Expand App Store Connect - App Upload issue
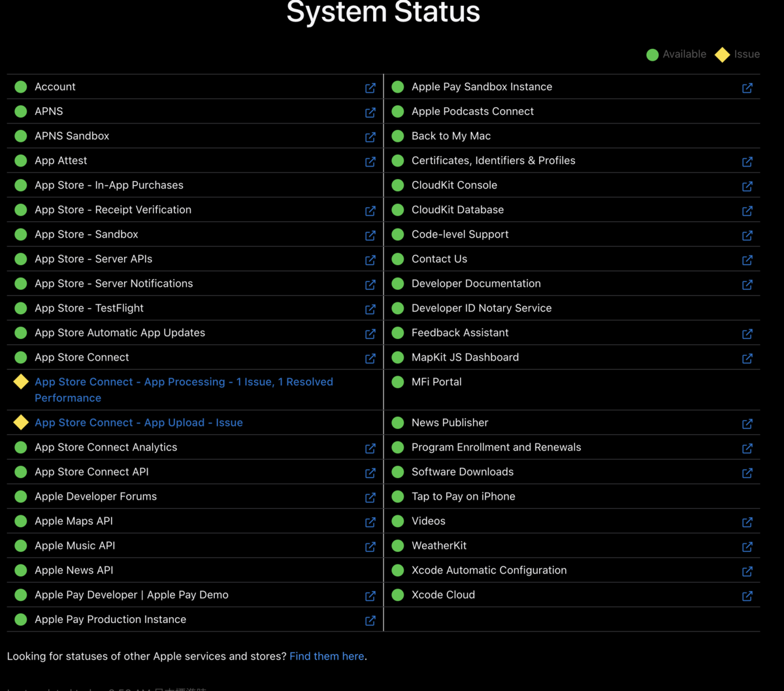The height and width of the screenshot is (691, 784). 139,423
